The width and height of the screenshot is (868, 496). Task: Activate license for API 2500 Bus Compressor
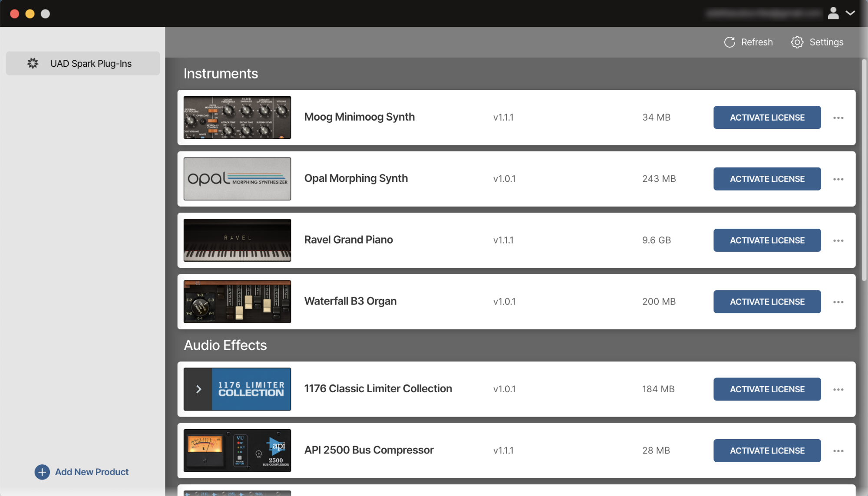[x=767, y=450]
